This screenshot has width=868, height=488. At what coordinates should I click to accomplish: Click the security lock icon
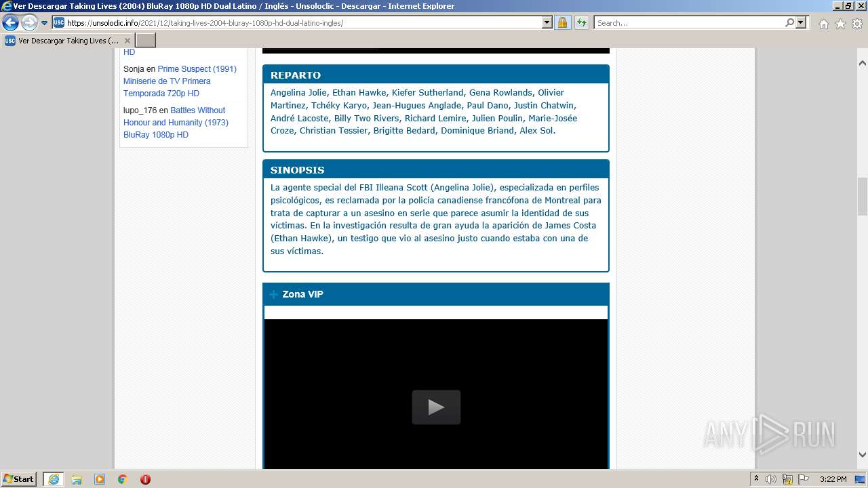point(562,22)
